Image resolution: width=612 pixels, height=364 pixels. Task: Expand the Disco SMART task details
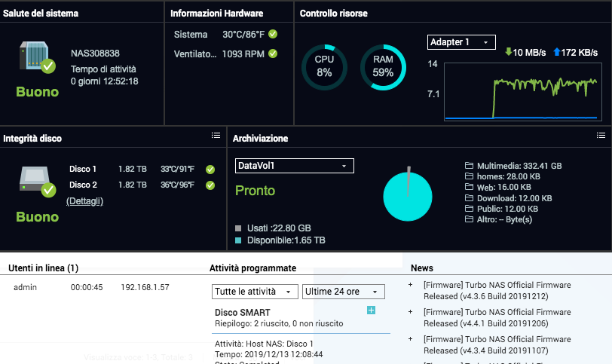(x=371, y=310)
